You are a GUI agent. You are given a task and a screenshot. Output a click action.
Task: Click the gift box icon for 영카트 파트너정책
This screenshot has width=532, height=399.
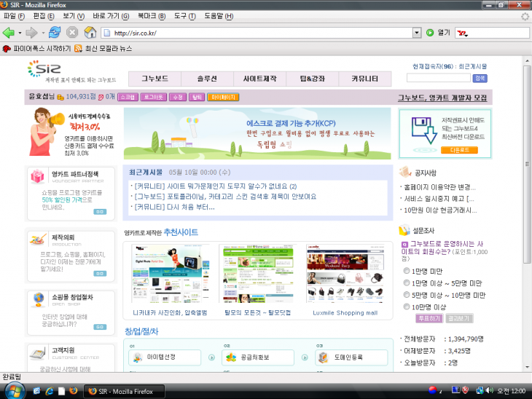(x=38, y=175)
